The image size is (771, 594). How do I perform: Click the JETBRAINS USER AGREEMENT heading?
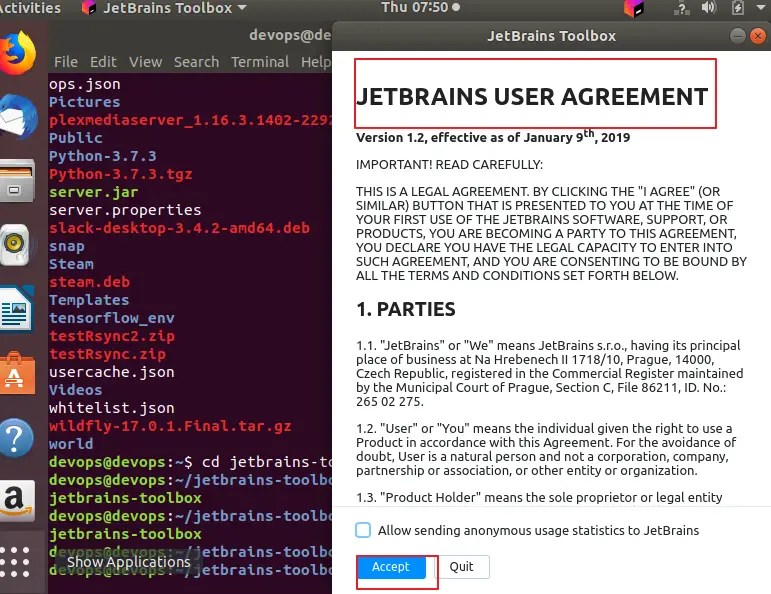pyautogui.click(x=532, y=96)
